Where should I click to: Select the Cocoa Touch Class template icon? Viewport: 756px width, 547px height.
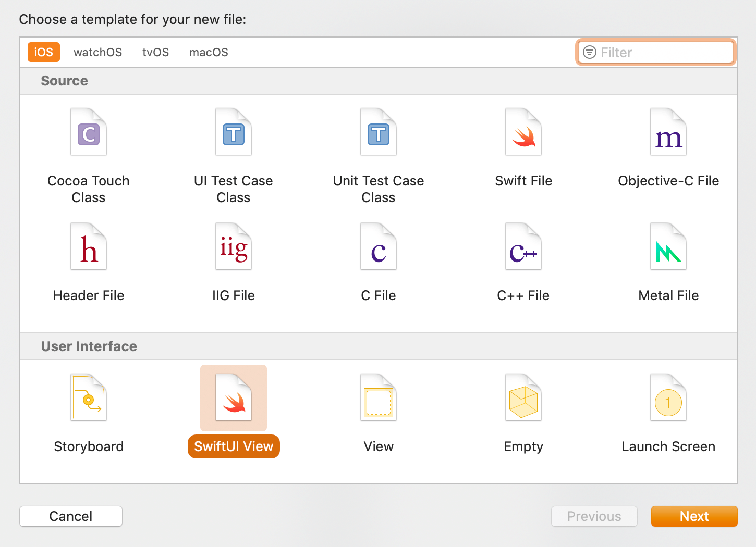click(89, 132)
